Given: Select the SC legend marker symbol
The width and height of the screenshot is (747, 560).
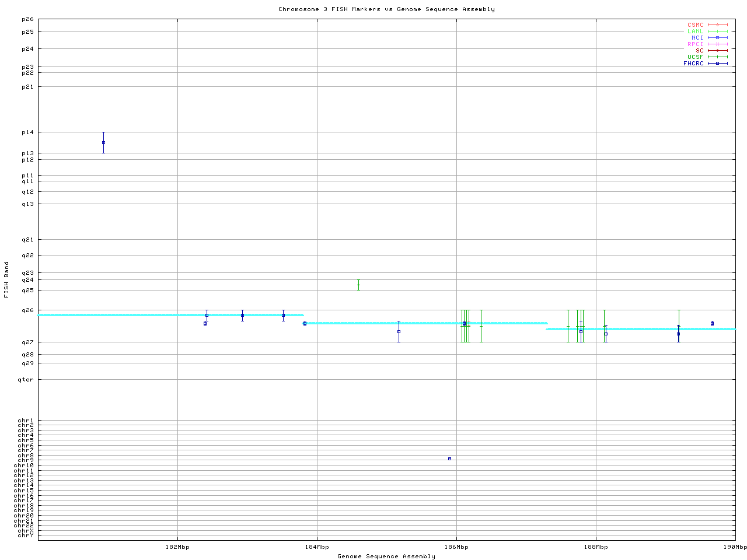Looking at the screenshot, I should [x=718, y=50].
